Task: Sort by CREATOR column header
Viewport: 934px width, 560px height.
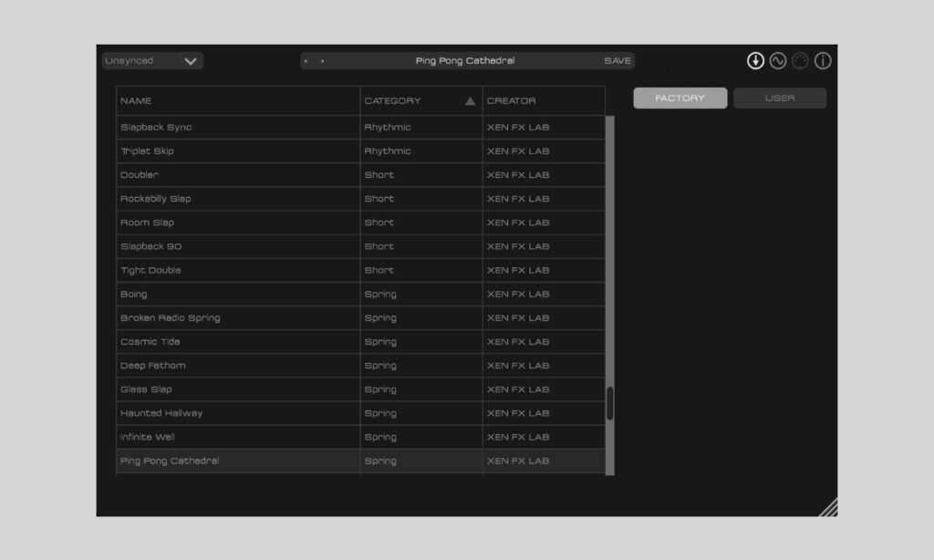Action: pos(544,100)
